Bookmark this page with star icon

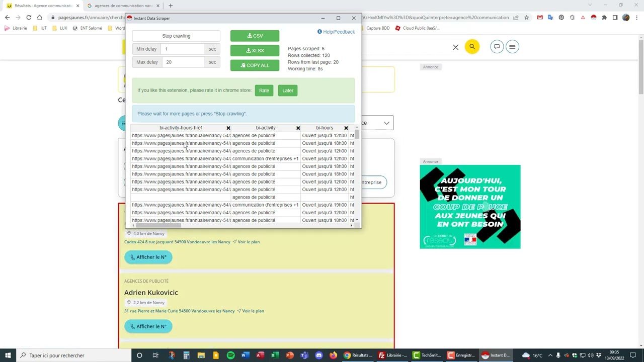526,18
